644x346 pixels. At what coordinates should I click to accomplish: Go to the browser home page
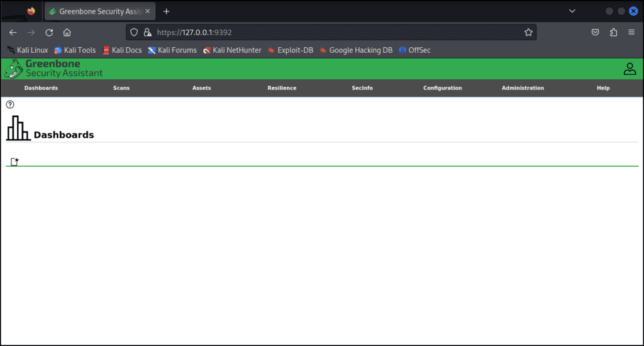coord(67,33)
